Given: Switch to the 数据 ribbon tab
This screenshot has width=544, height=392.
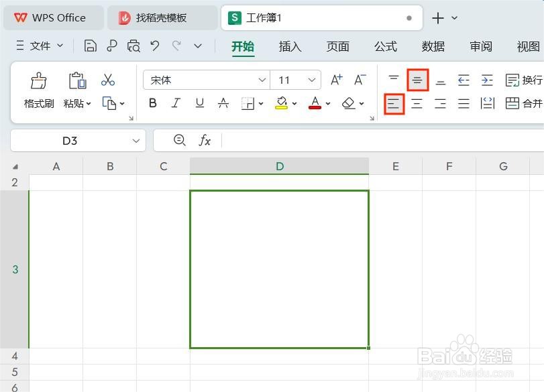Looking at the screenshot, I should coord(433,46).
